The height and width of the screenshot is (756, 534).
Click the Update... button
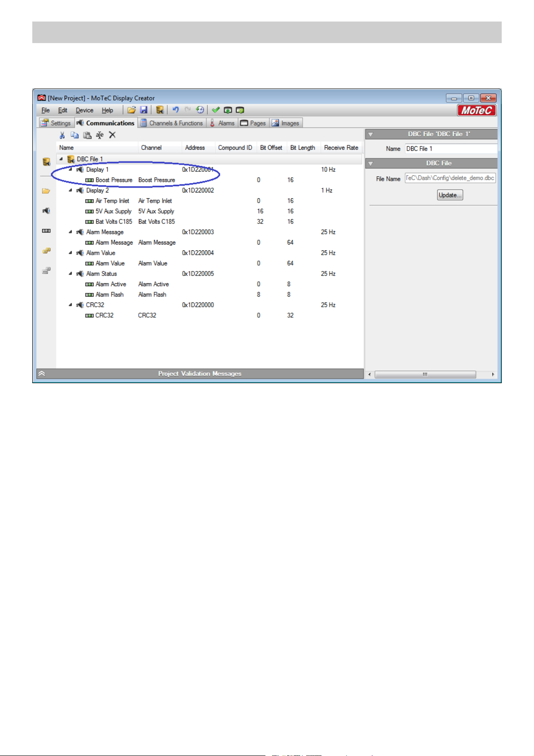tap(450, 195)
